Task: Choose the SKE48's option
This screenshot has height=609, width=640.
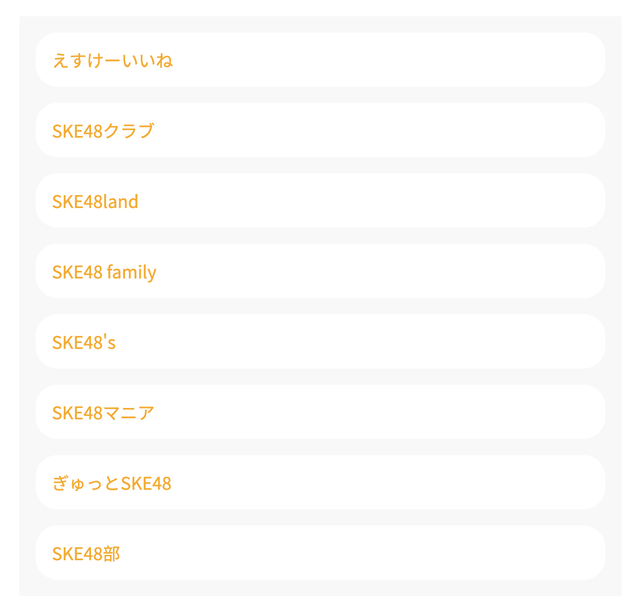Action: coord(320,342)
